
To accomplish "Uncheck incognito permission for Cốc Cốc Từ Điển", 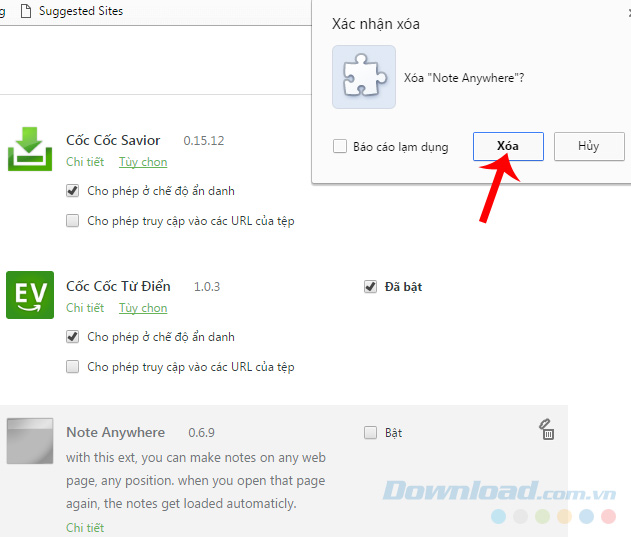I will pos(72,337).
